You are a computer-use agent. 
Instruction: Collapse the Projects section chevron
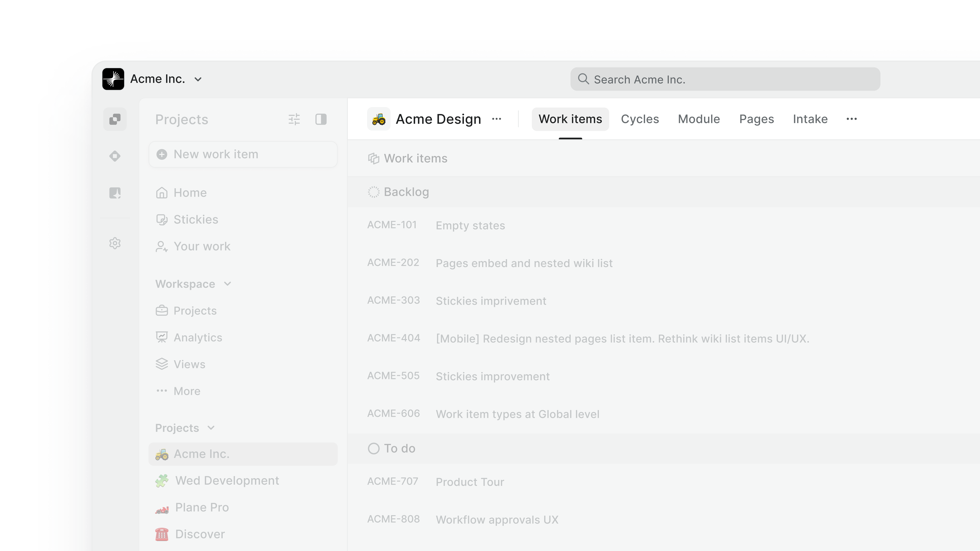[211, 428]
